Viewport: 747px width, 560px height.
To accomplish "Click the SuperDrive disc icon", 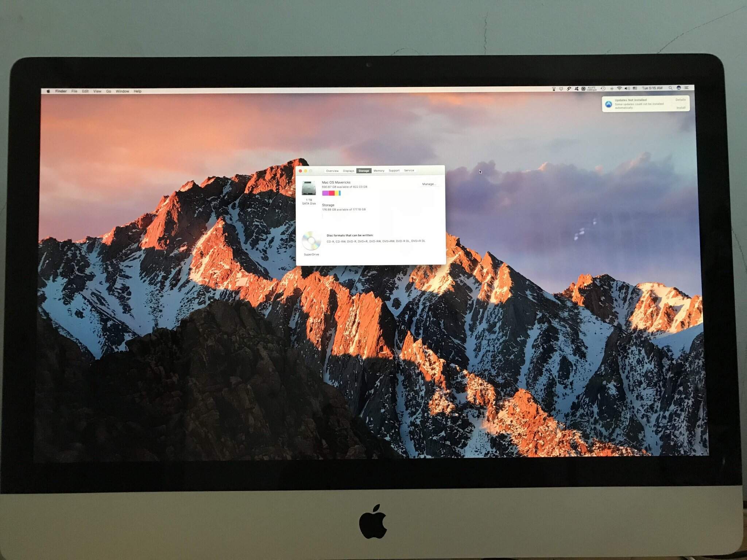I will pos(311,241).
